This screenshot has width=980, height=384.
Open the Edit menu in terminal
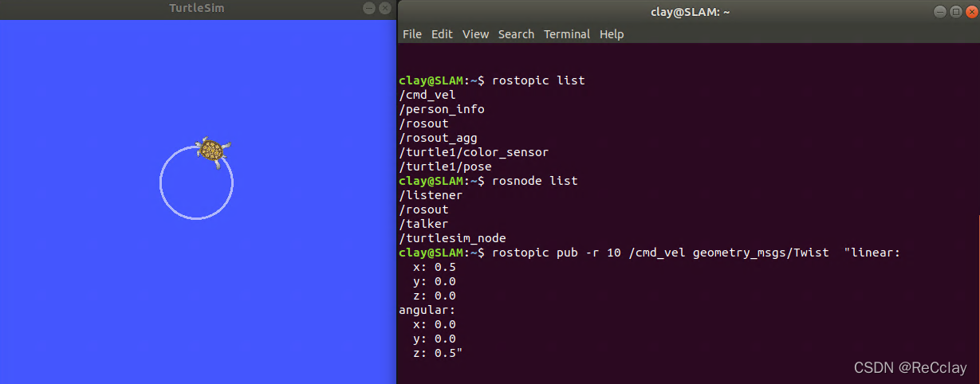tap(442, 34)
